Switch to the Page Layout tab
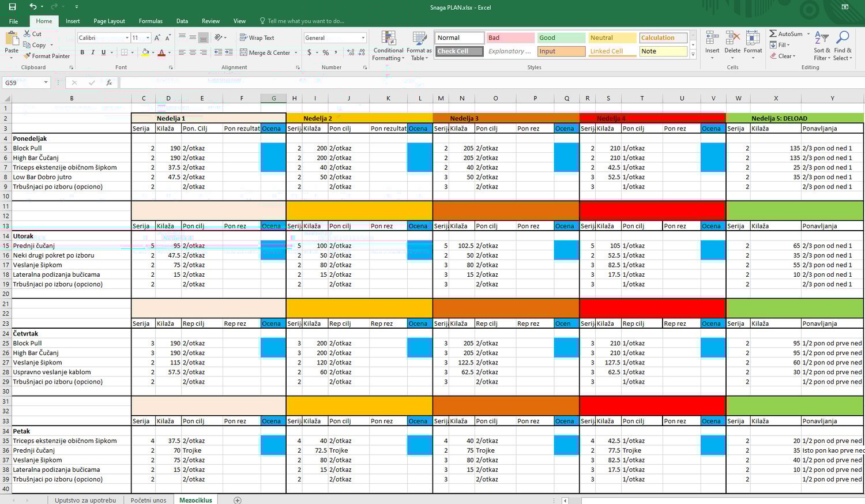 point(109,21)
